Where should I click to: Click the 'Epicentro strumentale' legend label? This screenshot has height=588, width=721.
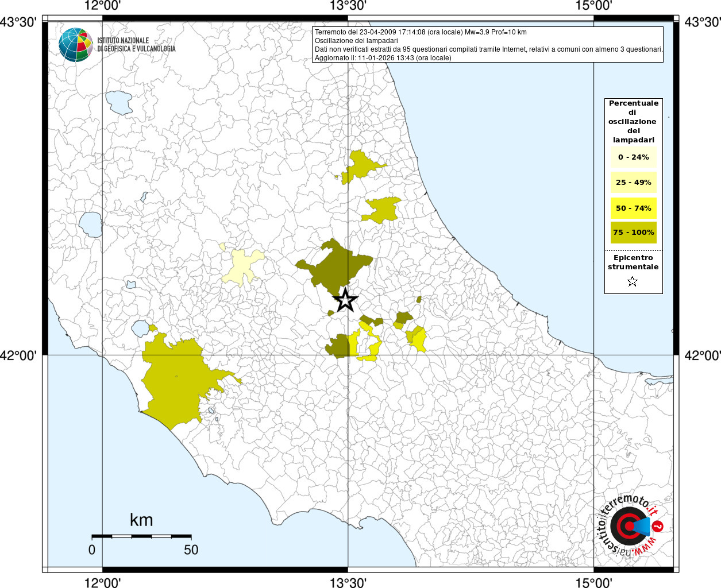633,262
